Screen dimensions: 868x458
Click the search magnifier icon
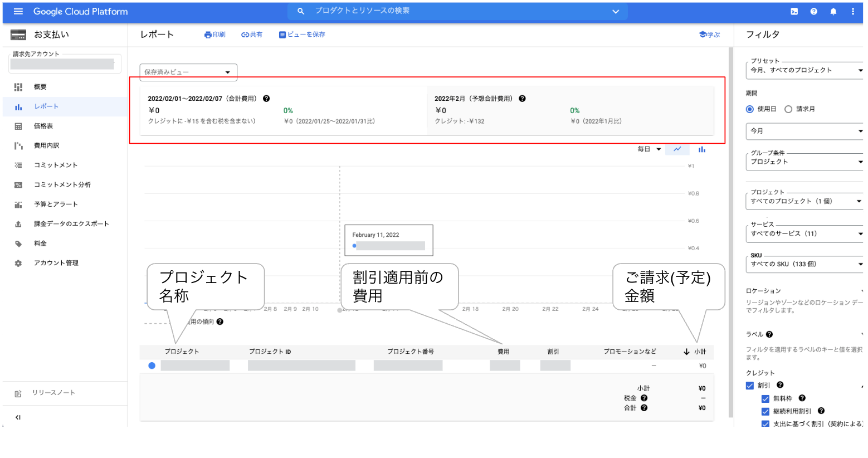pyautogui.click(x=301, y=11)
